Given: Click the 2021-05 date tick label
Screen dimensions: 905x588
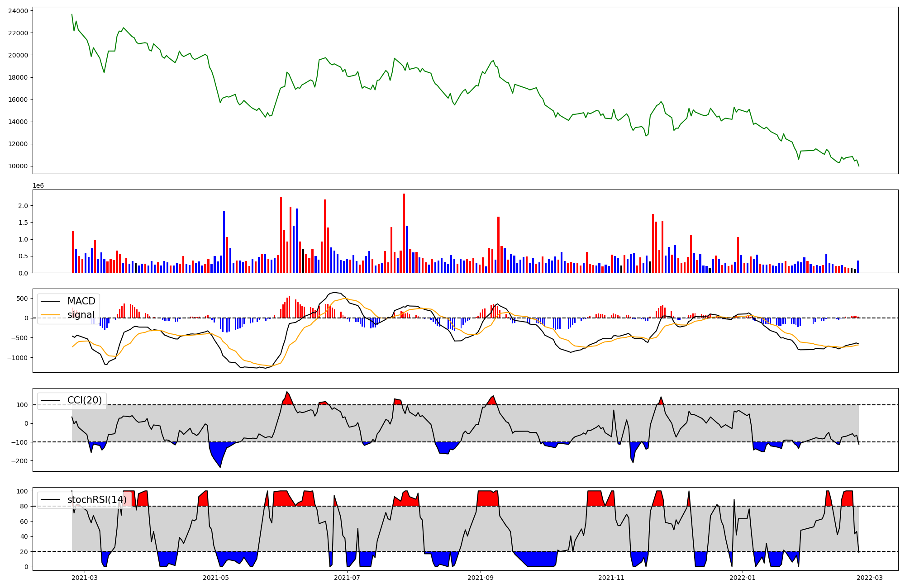Looking at the screenshot, I should 216,578.
